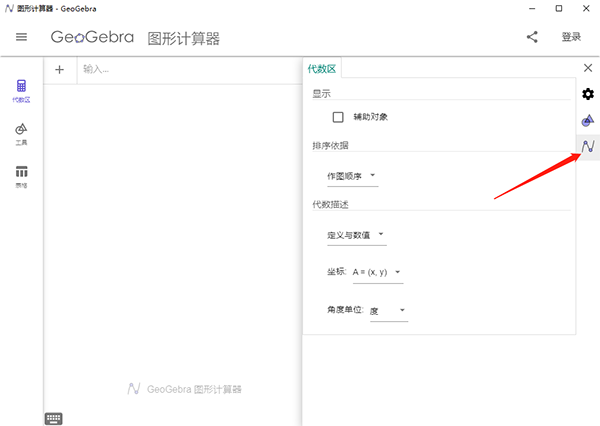The height and width of the screenshot is (426, 600).
Task: Click the GeoGebra logo
Action: (92, 38)
